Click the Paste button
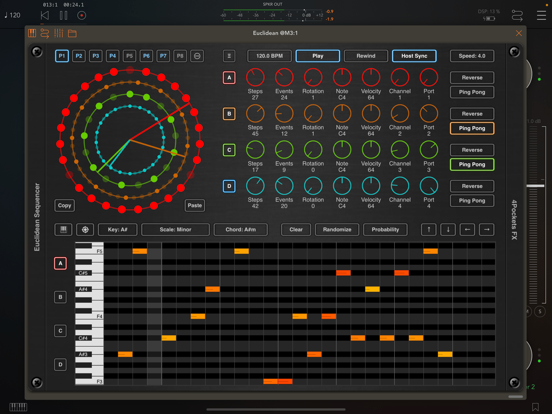Viewport: 552px width, 414px height. coord(195,205)
